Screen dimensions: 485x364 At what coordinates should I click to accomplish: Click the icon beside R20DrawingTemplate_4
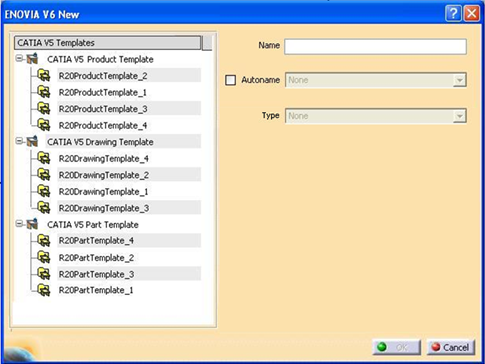pyautogui.click(x=44, y=158)
